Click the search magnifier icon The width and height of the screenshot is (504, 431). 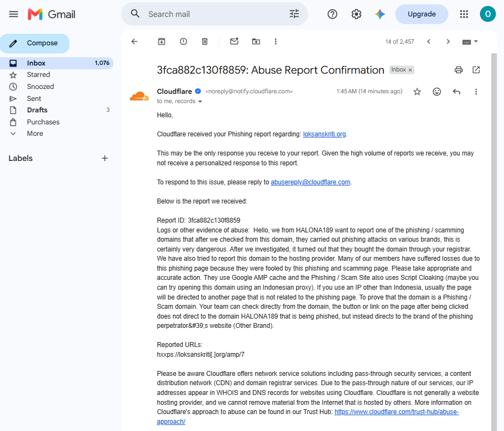click(x=135, y=14)
